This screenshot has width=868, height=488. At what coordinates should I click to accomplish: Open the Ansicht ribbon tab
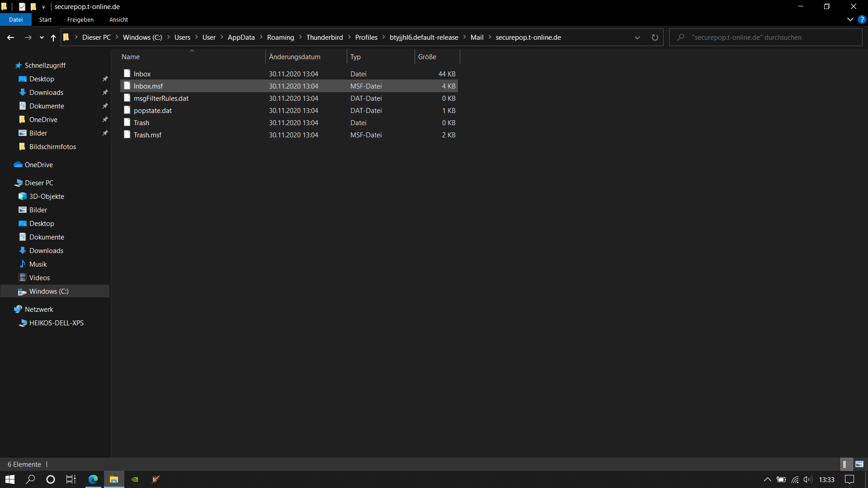coord(118,19)
